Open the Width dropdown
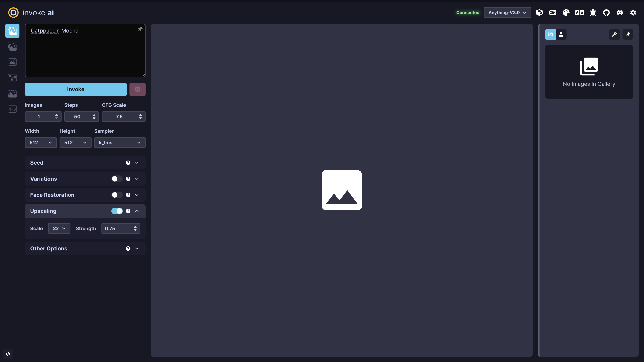This screenshot has width=644, height=362. [41, 143]
